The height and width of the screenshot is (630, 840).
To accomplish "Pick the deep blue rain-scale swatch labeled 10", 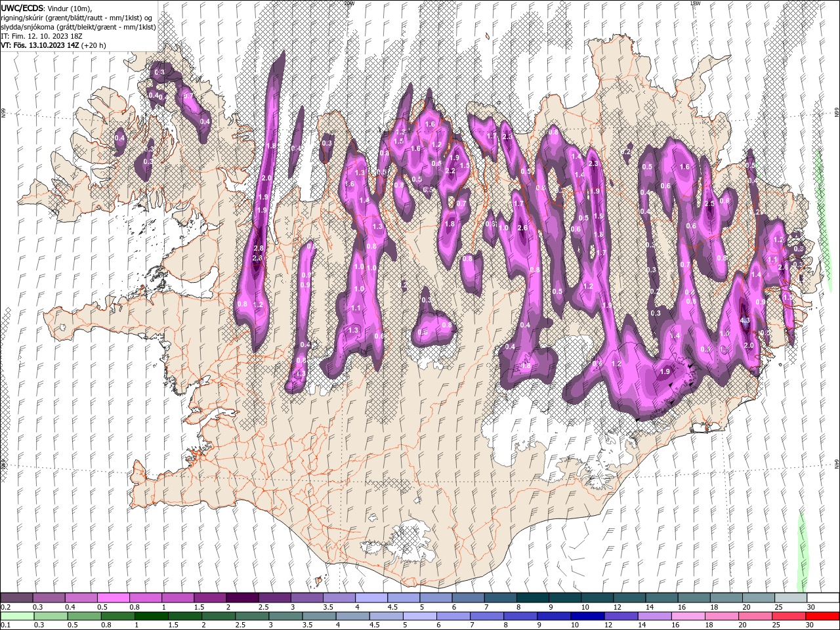I will click(586, 616).
